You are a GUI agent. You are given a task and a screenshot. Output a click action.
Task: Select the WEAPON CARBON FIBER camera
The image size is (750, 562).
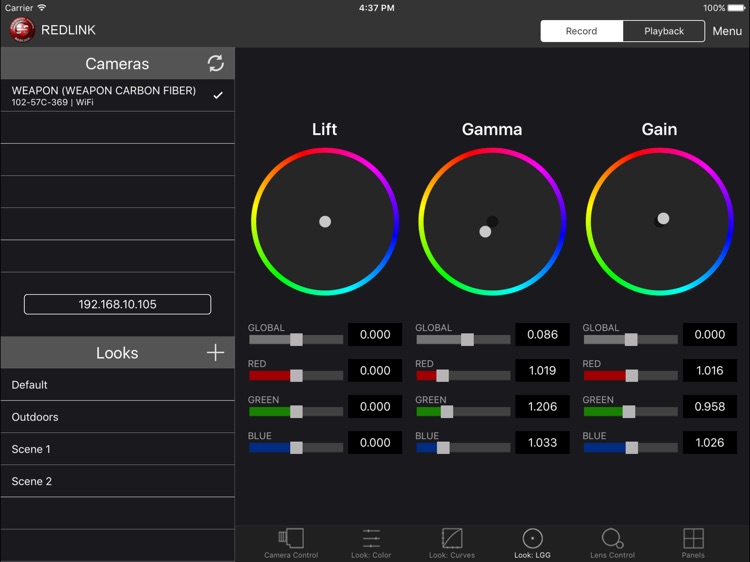coord(117,95)
